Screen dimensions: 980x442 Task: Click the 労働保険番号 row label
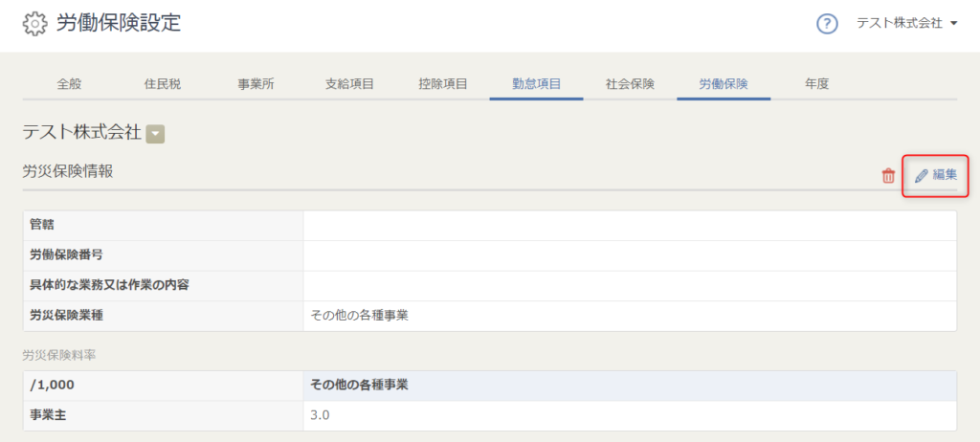pyautogui.click(x=66, y=255)
